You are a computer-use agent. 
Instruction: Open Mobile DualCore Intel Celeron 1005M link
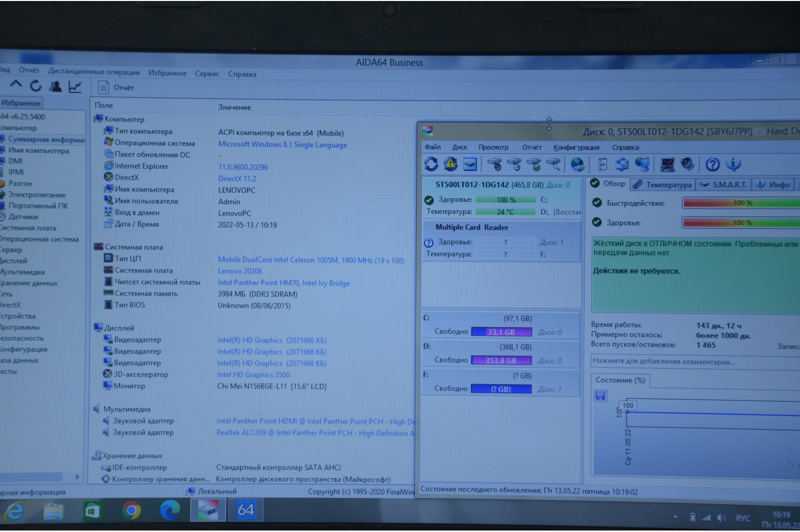tap(311, 260)
